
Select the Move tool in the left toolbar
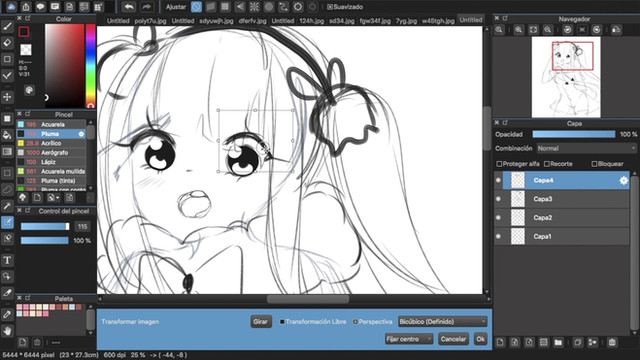tap(7, 97)
